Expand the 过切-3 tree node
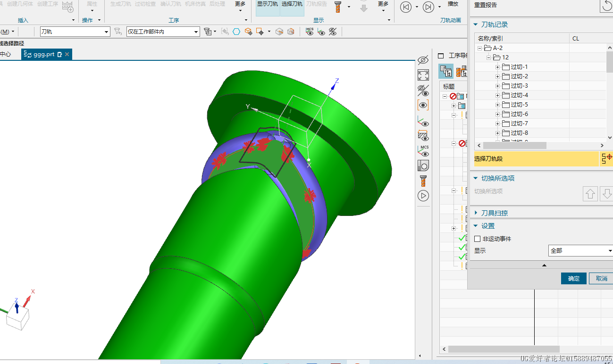 pos(497,86)
